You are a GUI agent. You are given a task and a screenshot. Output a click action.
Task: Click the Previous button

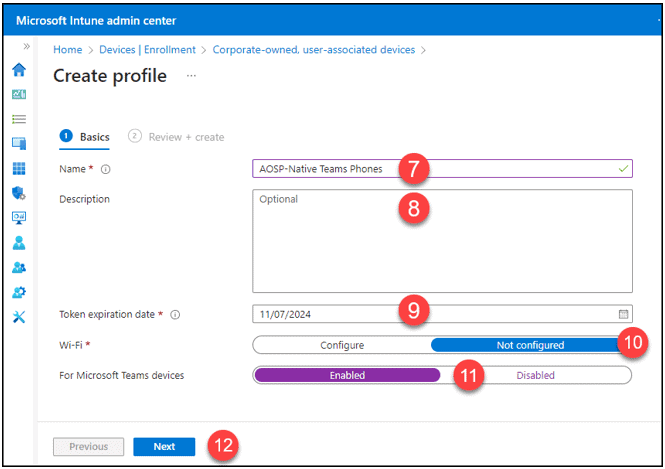click(x=89, y=447)
